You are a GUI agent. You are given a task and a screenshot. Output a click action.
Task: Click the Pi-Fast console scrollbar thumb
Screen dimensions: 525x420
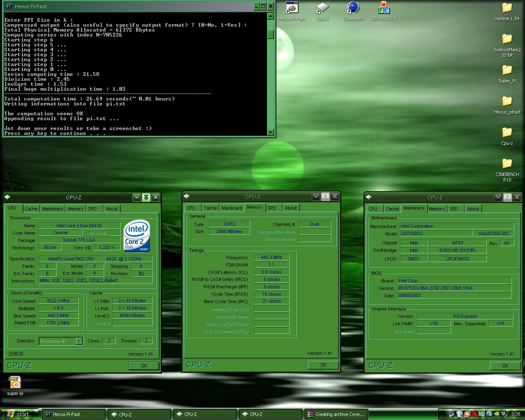(270, 34)
